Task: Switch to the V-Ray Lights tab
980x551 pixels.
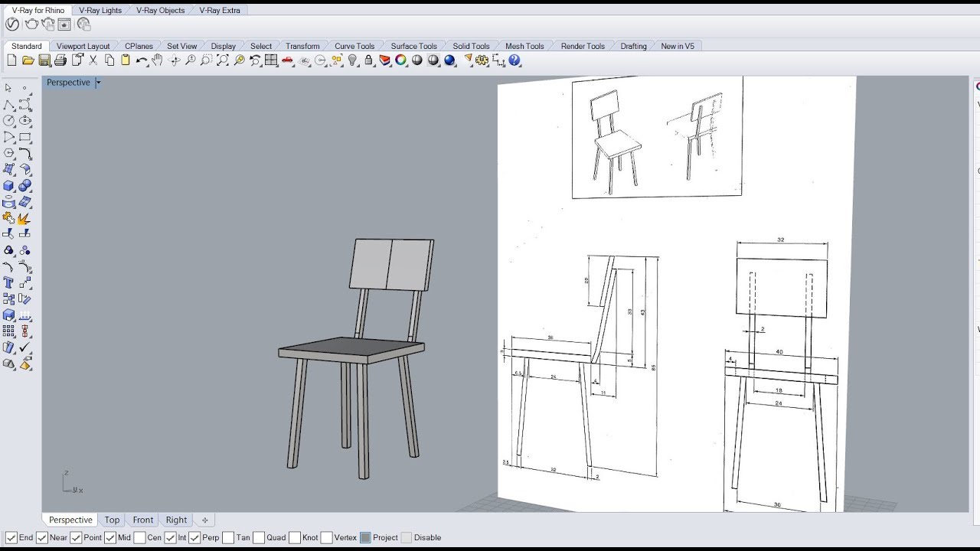Action: pos(100,10)
